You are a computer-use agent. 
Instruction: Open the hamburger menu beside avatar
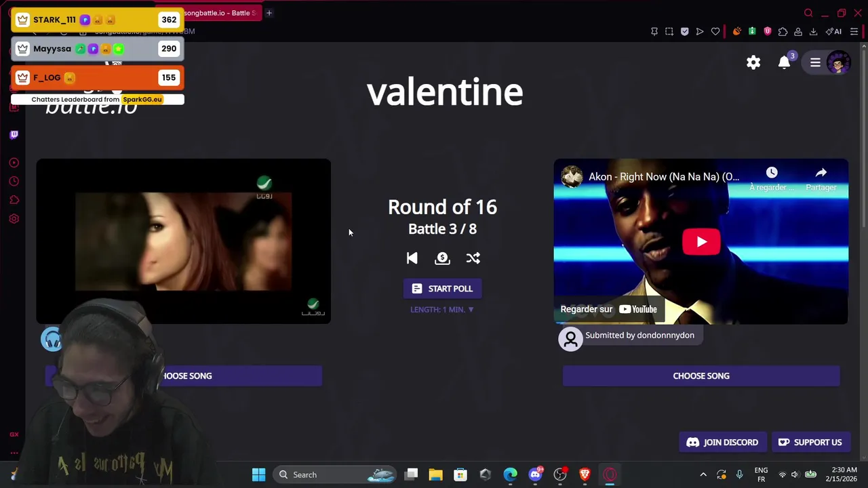tap(815, 62)
